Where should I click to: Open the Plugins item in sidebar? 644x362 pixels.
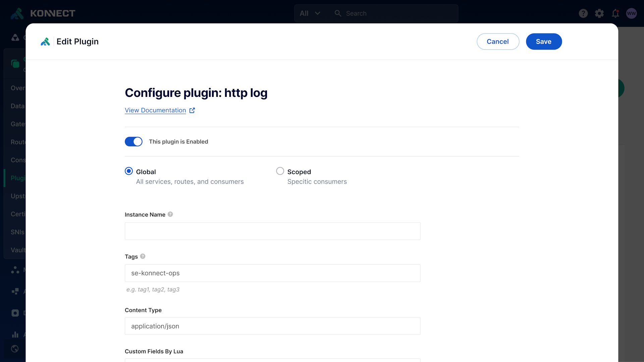18,178
